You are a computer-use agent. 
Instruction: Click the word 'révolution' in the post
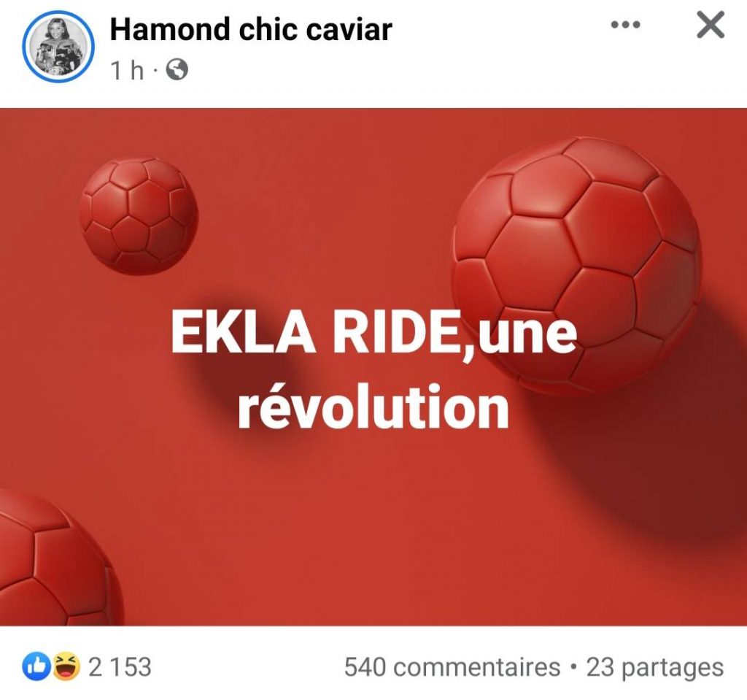tap(374, 407)
